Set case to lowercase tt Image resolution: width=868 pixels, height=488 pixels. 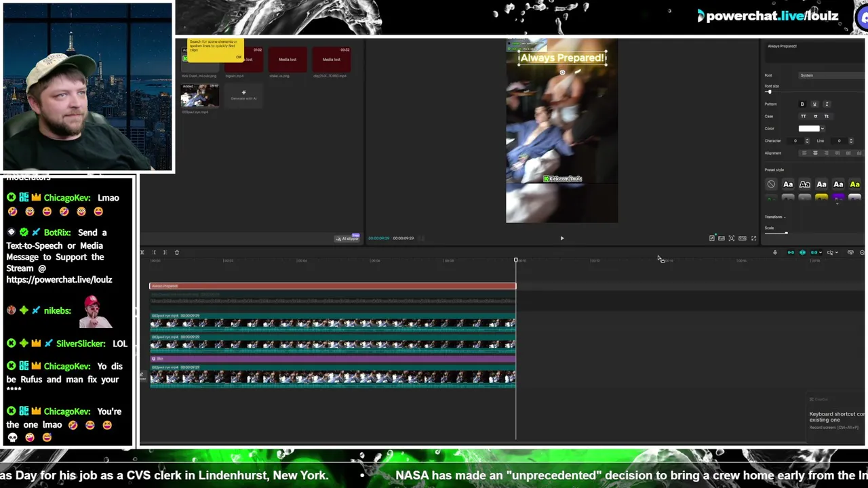tap(815, 117)
